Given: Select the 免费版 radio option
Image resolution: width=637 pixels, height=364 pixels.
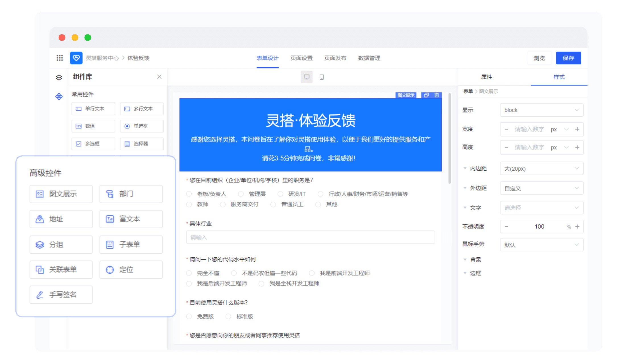Looking at the screenshot, I should pyautogui.click(x=189, y=316).
